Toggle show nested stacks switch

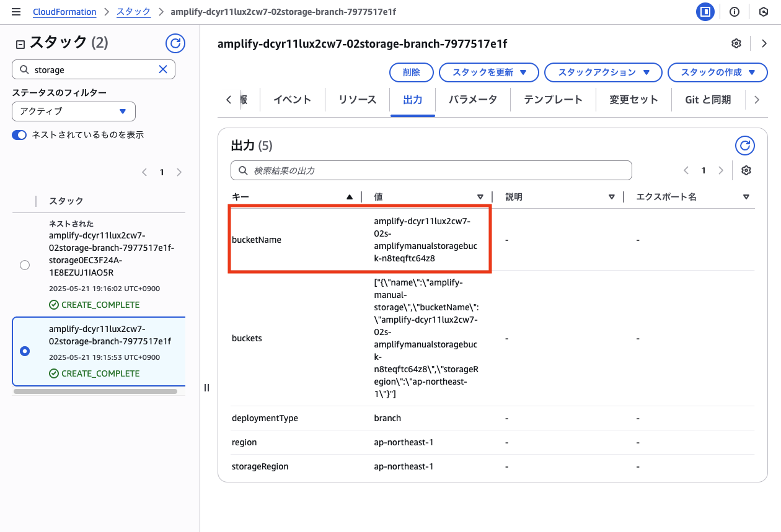point(19,135)
